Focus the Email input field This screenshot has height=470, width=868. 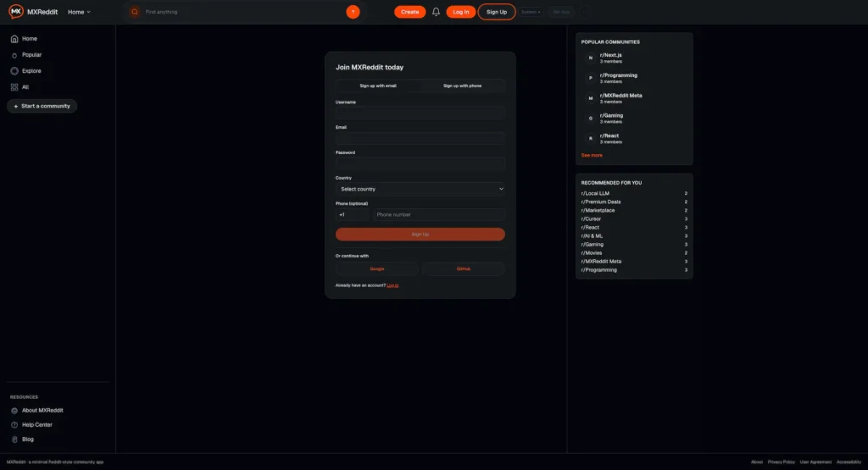[x=420, y=138]
